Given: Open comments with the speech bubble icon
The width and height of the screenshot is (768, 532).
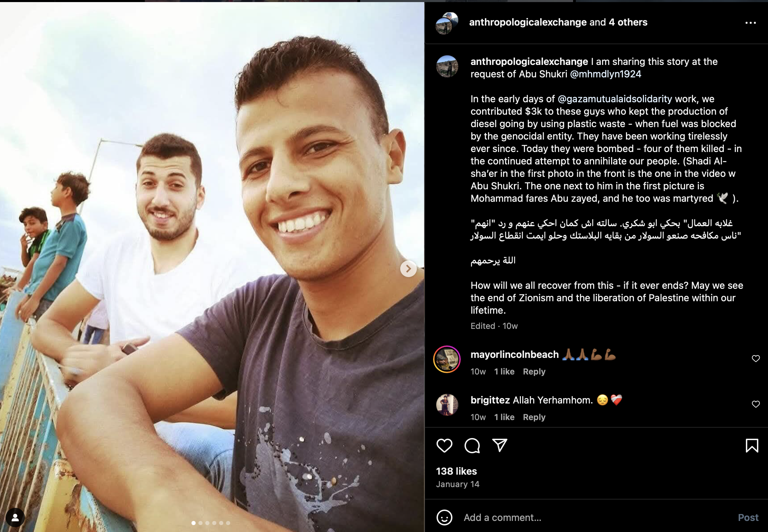Looking at the screenshot, I should coord(472,445).
